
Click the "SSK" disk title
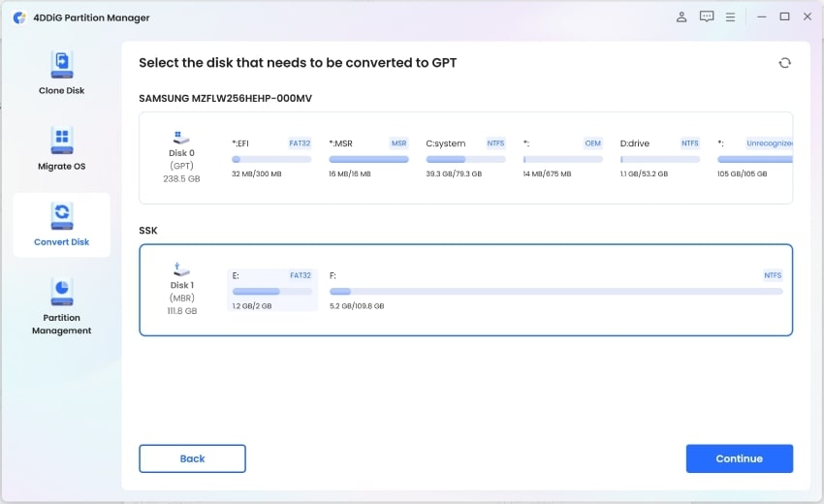pos(148,230)
